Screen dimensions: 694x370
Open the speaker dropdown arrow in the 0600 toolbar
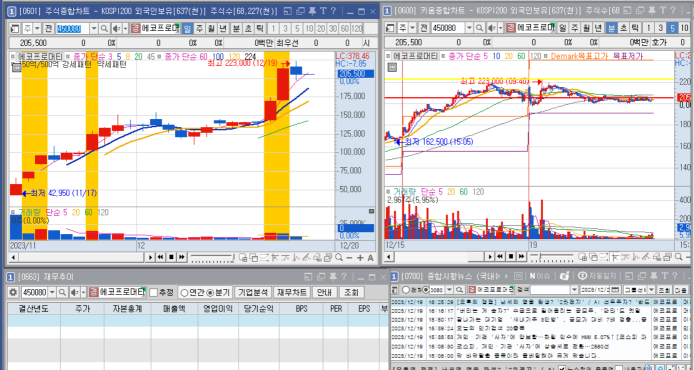tap(501, 28)
